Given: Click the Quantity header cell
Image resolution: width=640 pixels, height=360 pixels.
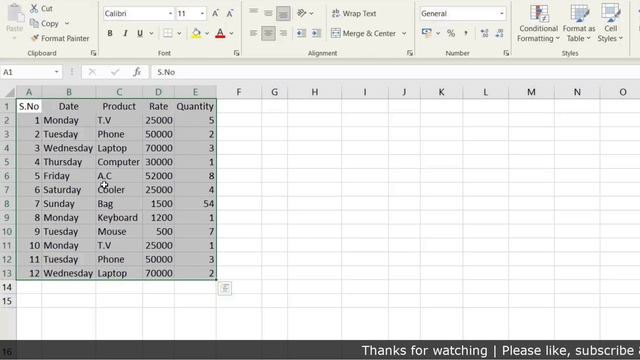Looking at the screenshot, I should [x=195, y=107].
